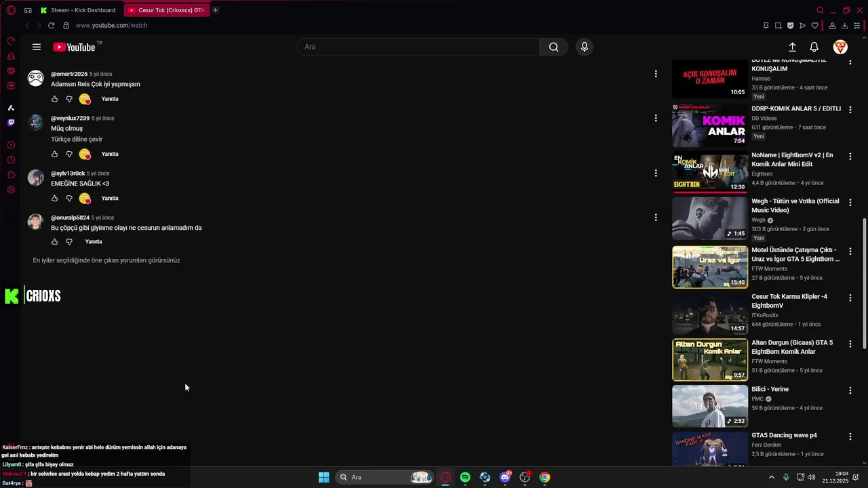The width and height of the screenshot is (868, 488).
Task: Dislike the comment by @sylv13r0ck
Action: pos(69,199)
